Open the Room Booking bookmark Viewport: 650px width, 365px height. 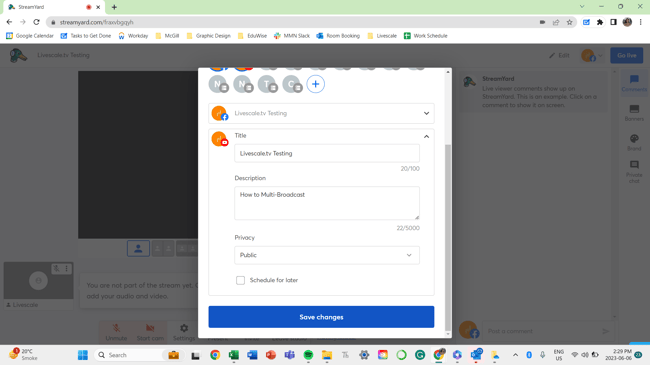point(338,36)
